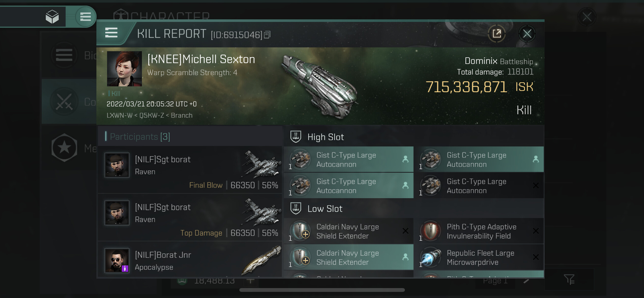The width and height of the screenshot is (644, 298).
Task: Open Borat Jnr Apocalypse participant entry
Action: (x=190, y=261)
